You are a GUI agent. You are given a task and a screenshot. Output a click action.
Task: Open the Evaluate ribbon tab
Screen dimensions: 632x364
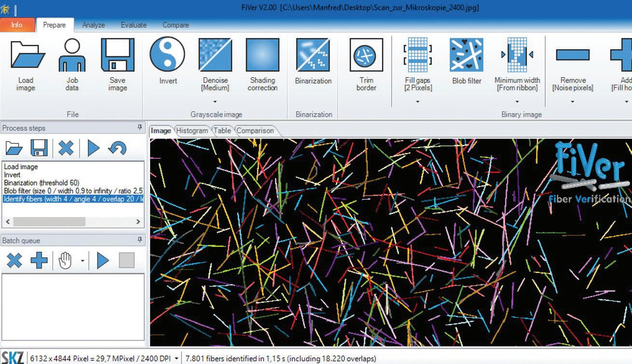(x=134, y=25)
